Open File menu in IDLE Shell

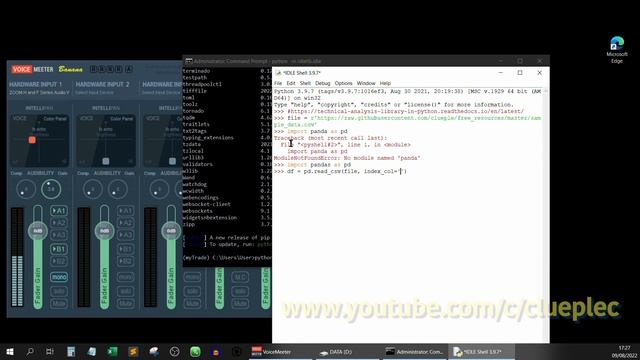click(x=278, y=83)
